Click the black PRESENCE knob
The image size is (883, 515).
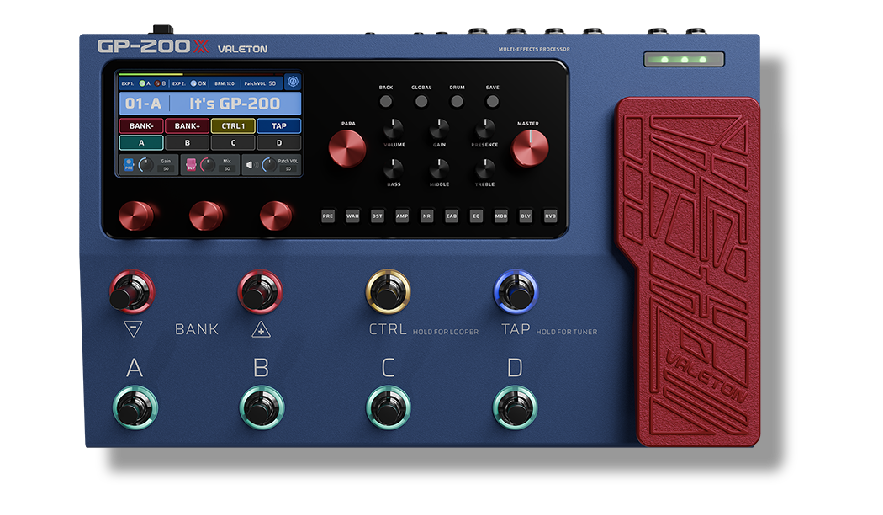click(484, 129)
